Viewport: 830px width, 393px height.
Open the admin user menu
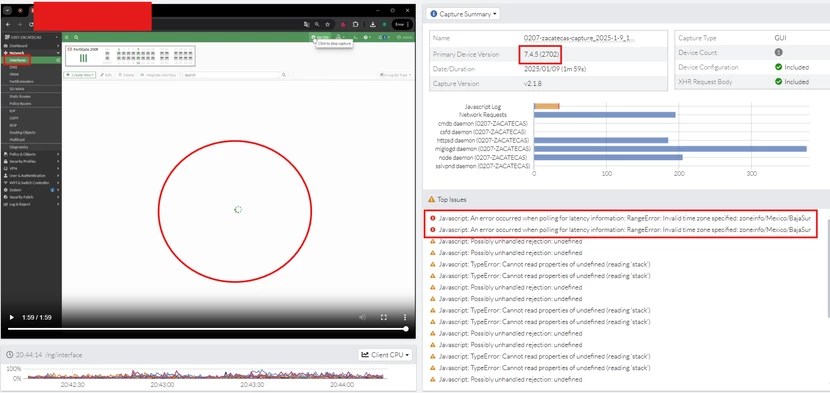click(x=405, y=38)
